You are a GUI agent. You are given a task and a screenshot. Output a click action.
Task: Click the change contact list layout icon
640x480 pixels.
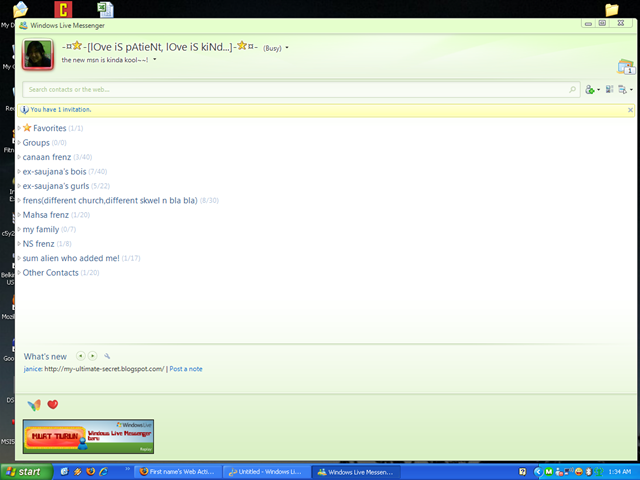pos(609,89)
